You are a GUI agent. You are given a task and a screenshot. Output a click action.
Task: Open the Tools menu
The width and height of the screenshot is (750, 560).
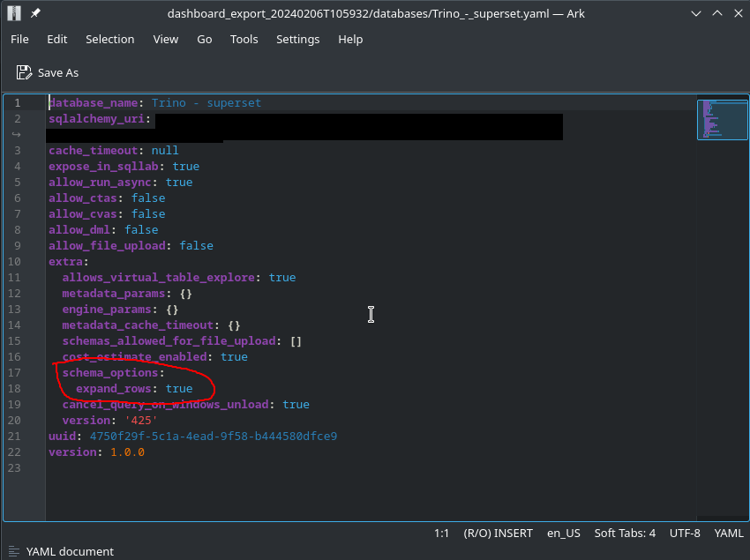click(244, 39)
